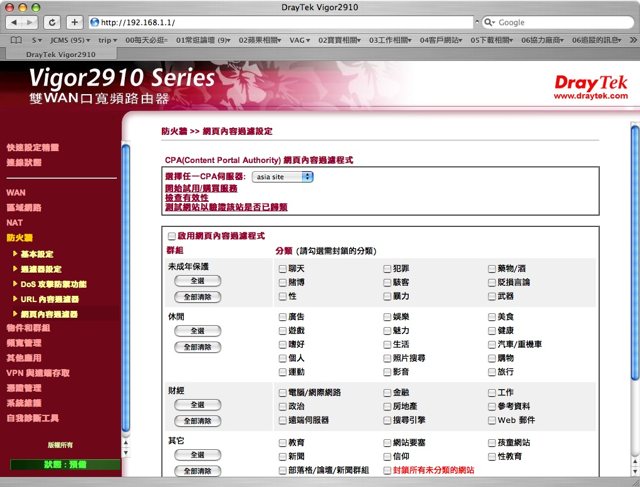Tick the 武器 checkbox
The image size is (640, 487).
(492, 296)
